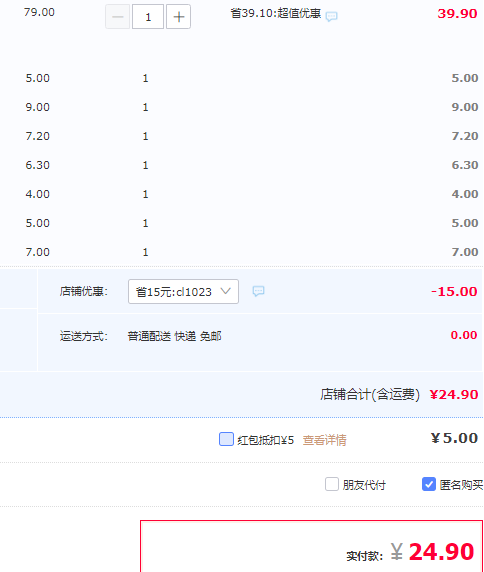Open the 查看详情 link

click(x=325, y=440)
